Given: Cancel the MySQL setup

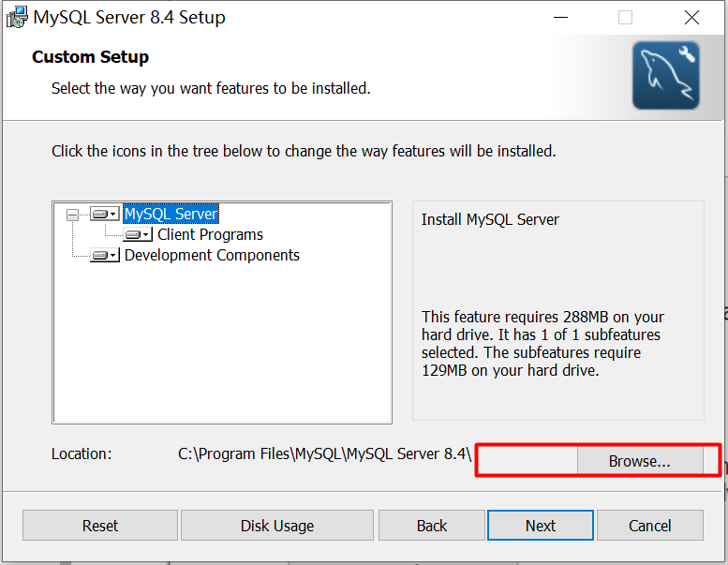Looking at the screenshot, I should [x=650, y=526].
